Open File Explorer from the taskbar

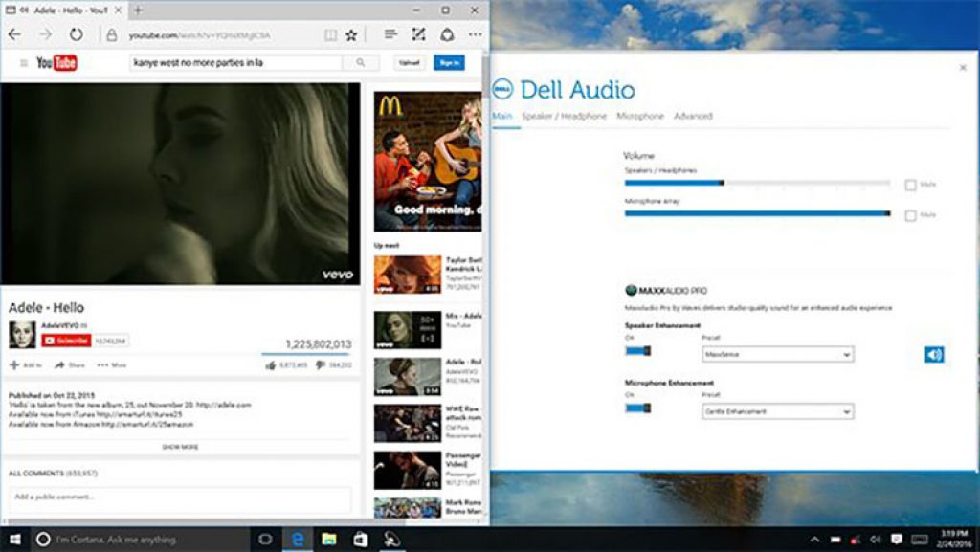329,540
